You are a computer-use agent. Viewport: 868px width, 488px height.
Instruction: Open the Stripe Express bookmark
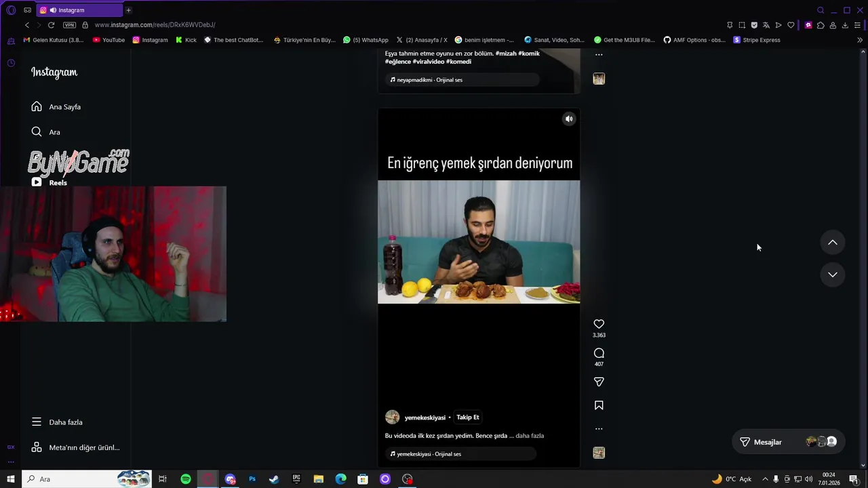click(757, 40)
